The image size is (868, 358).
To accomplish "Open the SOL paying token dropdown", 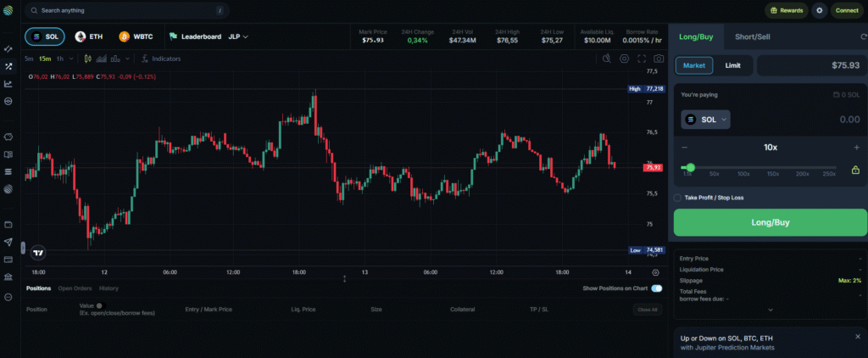I will point(705,120).
